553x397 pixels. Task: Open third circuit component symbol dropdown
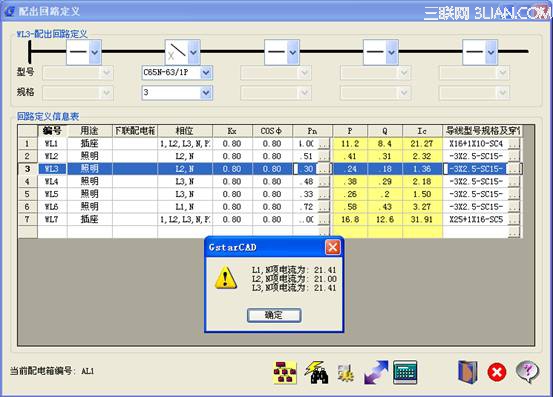tap(293, 52)
